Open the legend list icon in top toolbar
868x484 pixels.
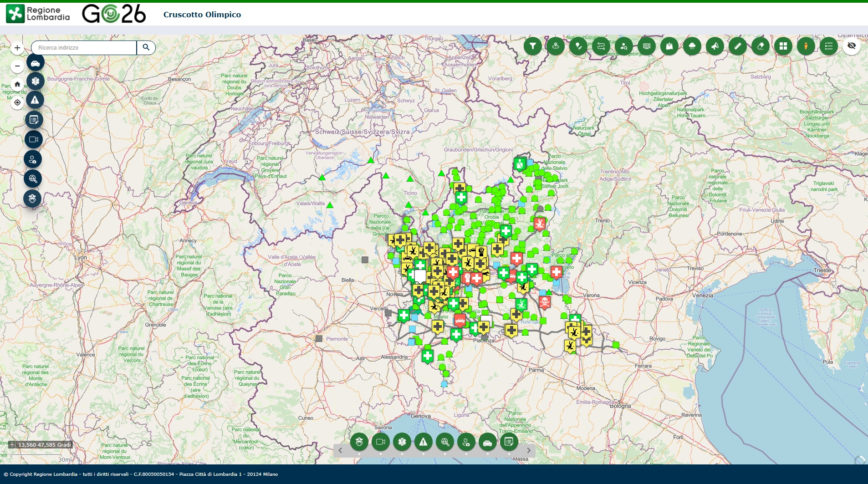(x=828, y=46)
